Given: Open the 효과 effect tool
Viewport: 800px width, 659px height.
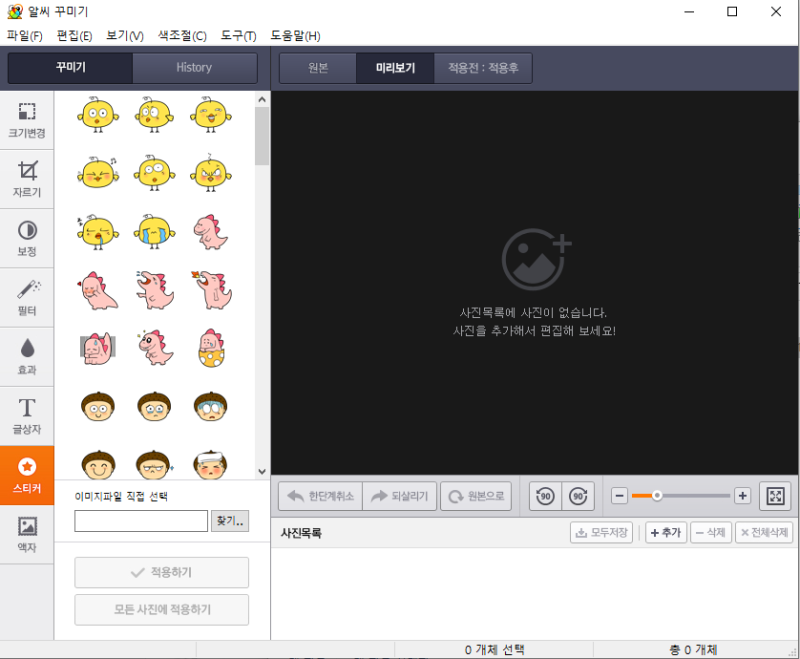Looking at the screenshot, I should point(27,357).
